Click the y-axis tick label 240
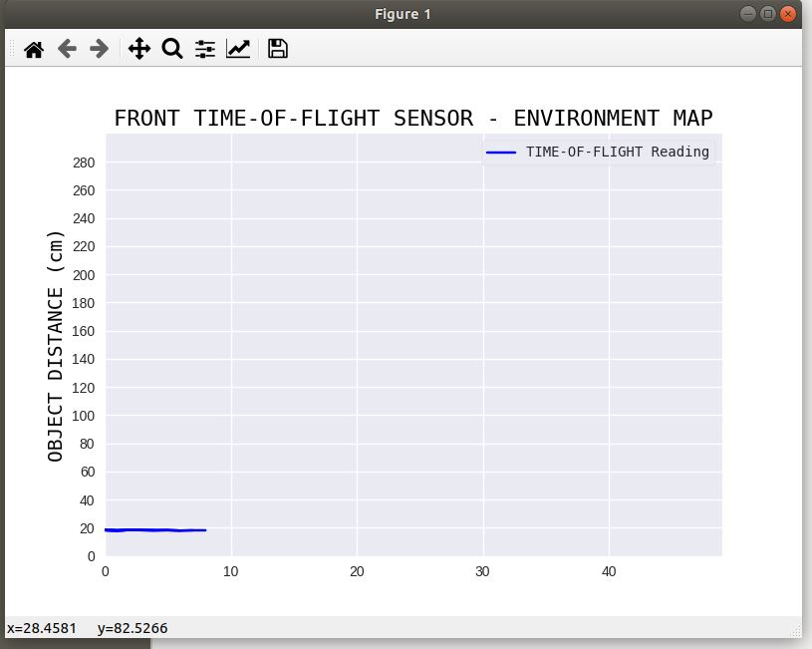The height and width of the screenshot is (649, 812). pyautogui.click(x=84, y=218)
